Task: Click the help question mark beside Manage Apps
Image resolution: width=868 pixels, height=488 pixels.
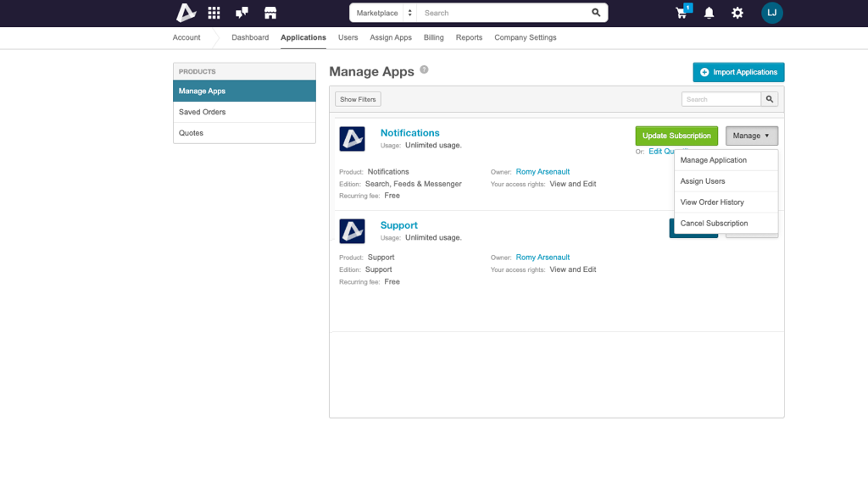Action: [x=424, y=69]
